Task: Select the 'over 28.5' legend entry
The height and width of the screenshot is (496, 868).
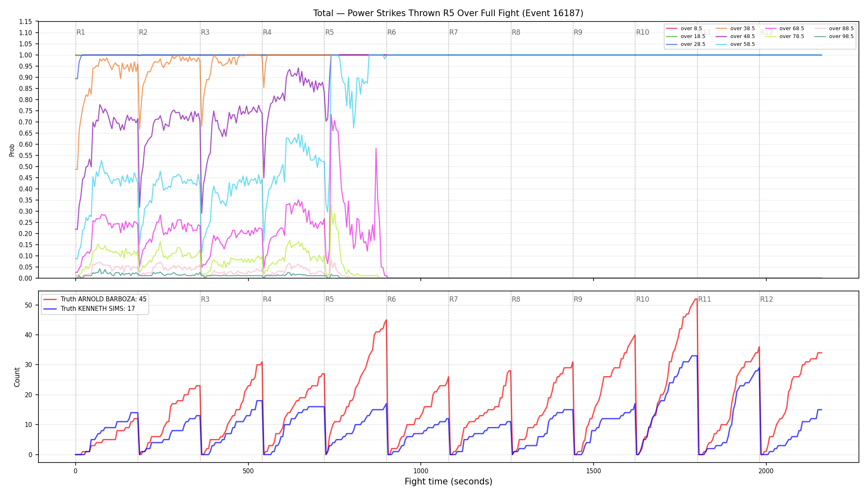Action: [x=686, y=44]
